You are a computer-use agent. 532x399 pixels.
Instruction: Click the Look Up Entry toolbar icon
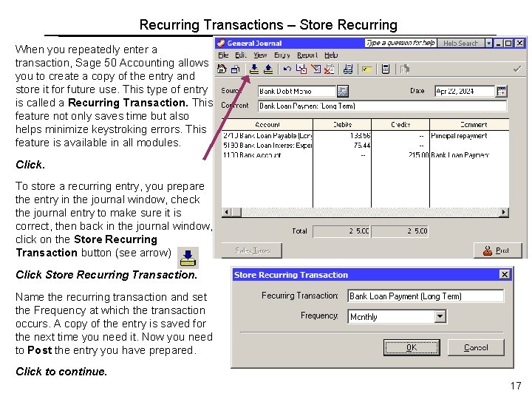point(316,69)
